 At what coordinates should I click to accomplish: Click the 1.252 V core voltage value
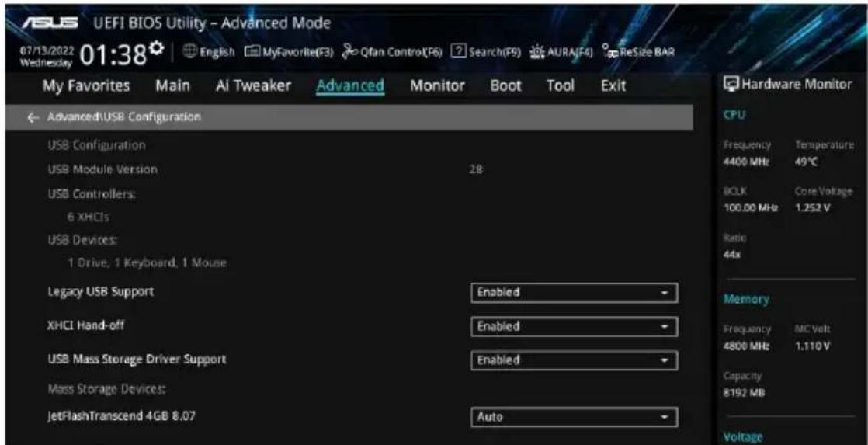813,207
